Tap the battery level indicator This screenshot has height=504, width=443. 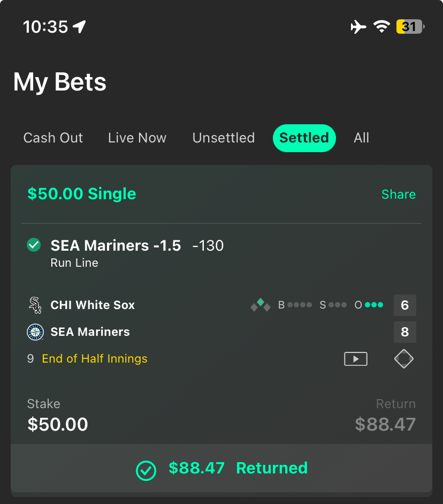tap(410, 27)
